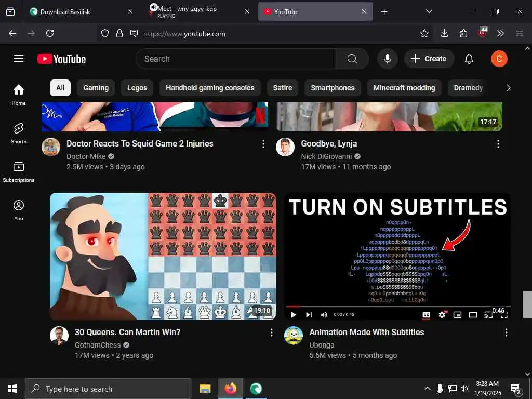Reload the page in browser toolbar
The width and height of the screenshot is (532, 399).
(x=50, y=33)
